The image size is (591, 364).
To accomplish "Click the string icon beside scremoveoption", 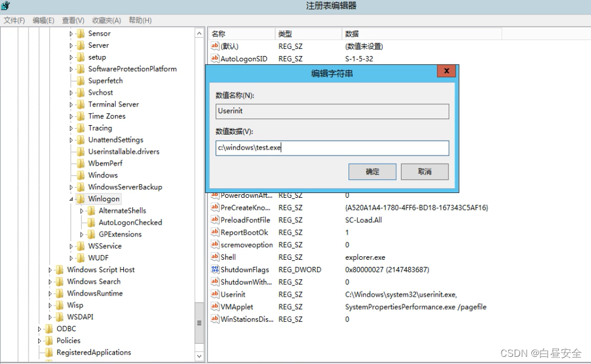I will (215, 244).
